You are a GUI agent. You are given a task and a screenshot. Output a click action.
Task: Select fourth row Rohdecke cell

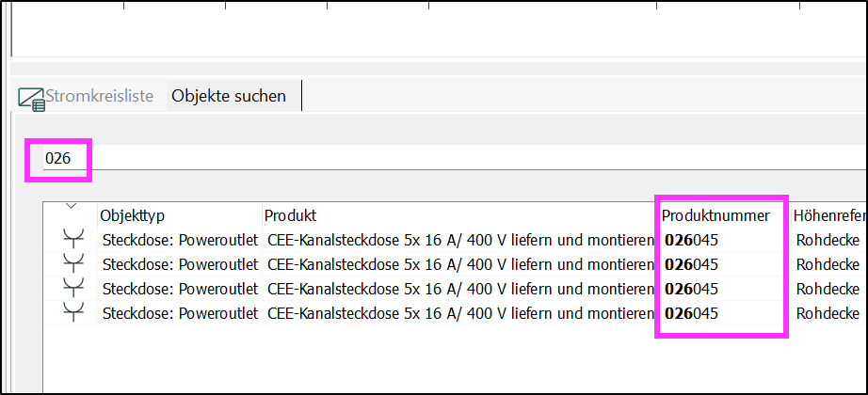pyautogui.click(x=828, y=314)
